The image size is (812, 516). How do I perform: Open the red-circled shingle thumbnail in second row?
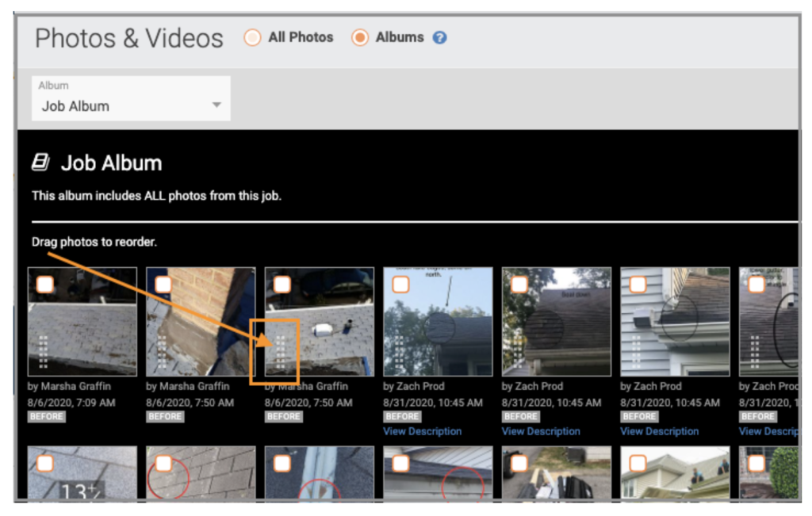(200, 474)
